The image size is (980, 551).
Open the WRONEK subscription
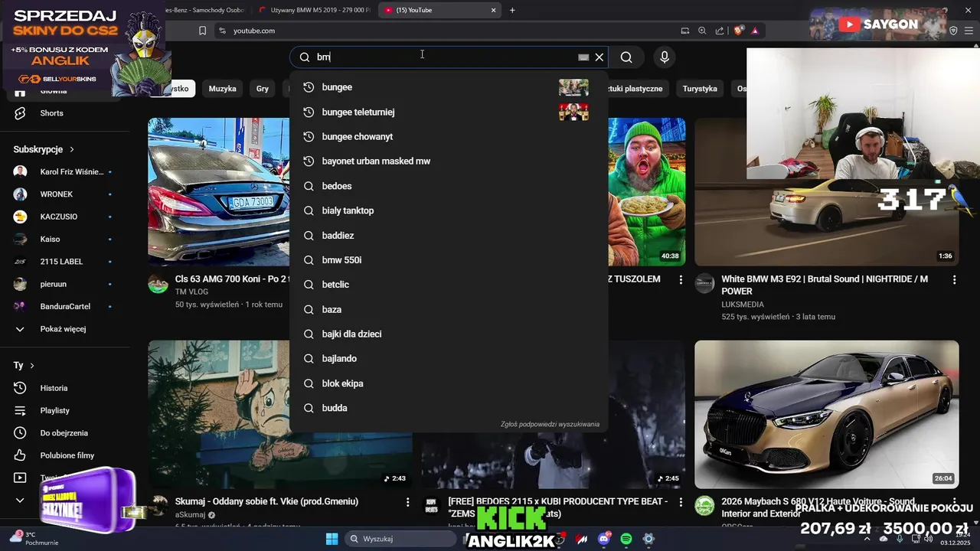point(63,194)
